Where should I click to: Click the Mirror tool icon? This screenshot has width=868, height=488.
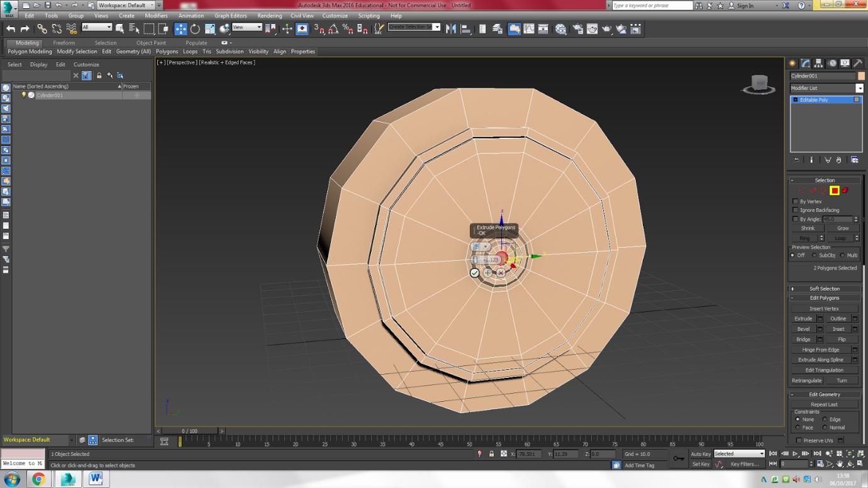tap(450, 29)
